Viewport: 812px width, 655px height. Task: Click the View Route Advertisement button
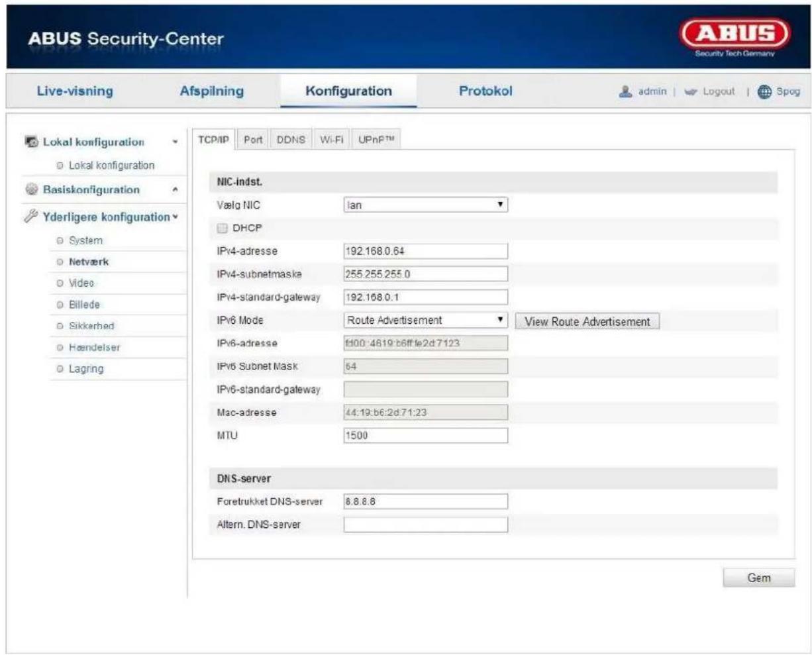(x=587, y=321)
